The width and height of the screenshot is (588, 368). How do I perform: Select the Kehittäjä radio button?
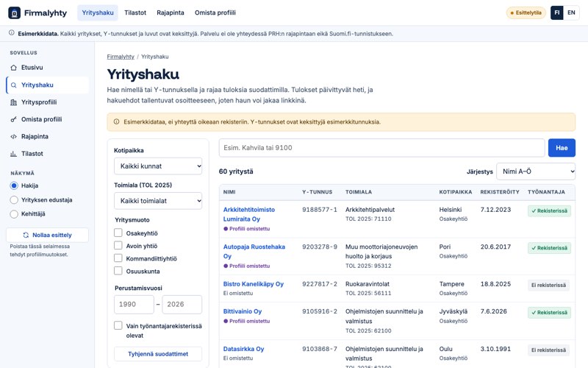pos(14,214)
